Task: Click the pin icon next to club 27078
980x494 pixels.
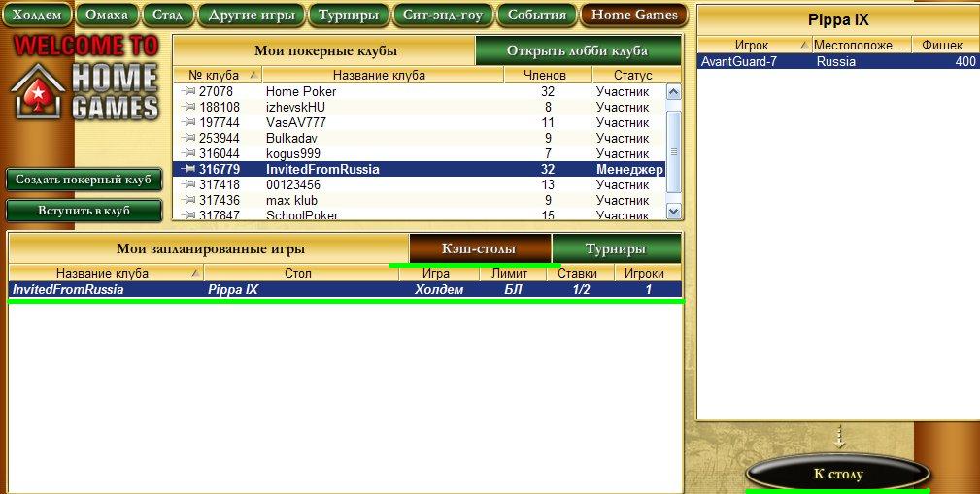Action: (x=188, y=91)
